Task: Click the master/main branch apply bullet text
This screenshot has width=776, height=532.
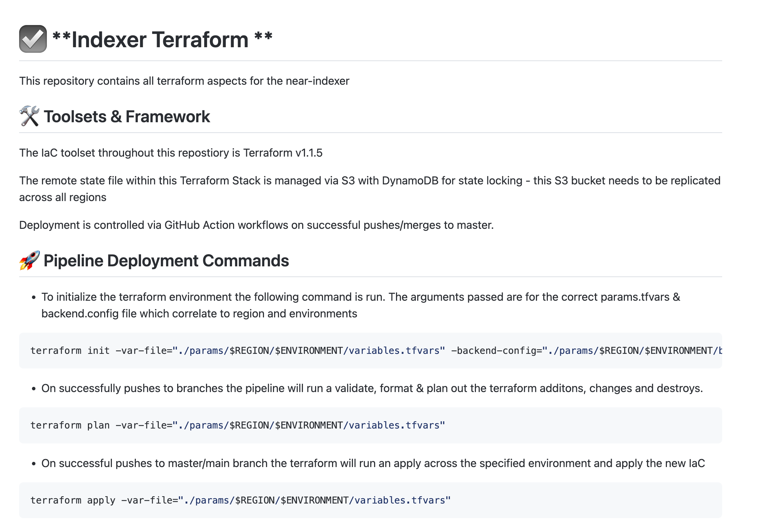Action: click(x=373, y=463)
